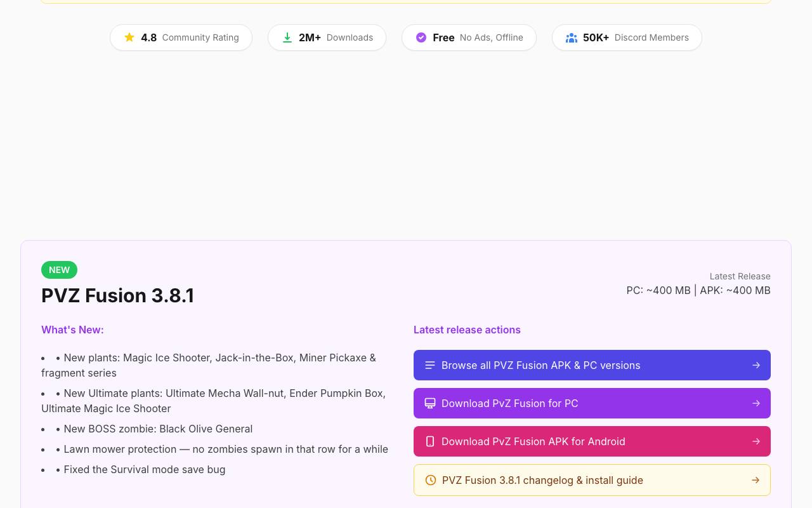Click the 50K+ Discord Members badge
The width and height of the screenshot is (812, 508).
click(627, 37)
